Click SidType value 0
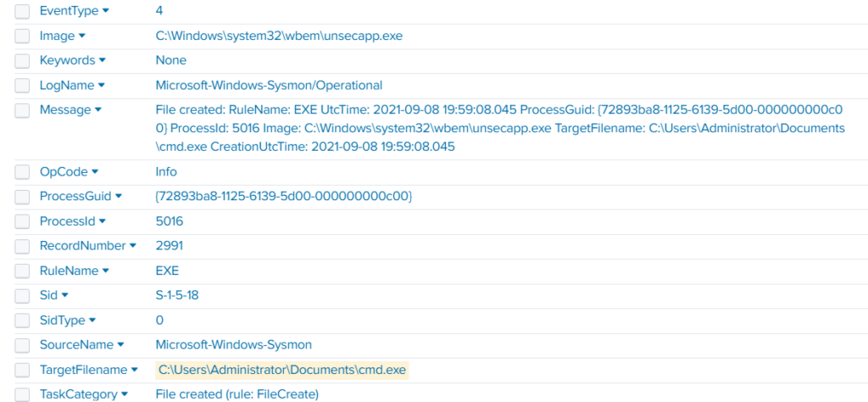This screenshot has height=402, width=868. (159, 320)
